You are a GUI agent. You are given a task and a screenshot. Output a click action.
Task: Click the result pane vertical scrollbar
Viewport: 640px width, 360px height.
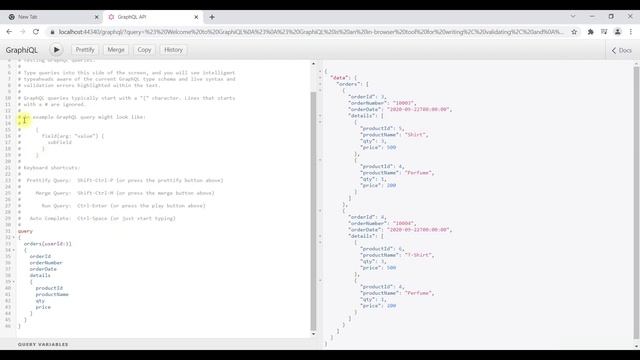pyautogui.click(x=636, y=202)
